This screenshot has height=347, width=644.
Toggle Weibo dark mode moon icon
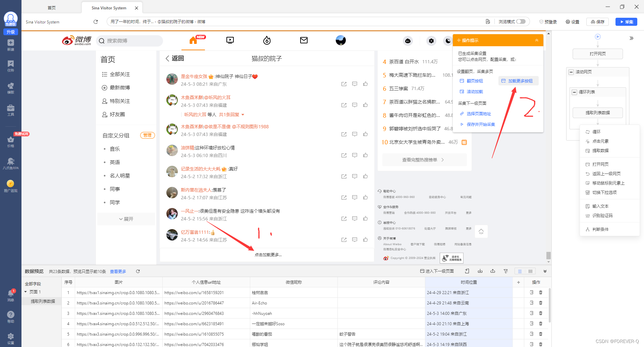pos(448,41)
